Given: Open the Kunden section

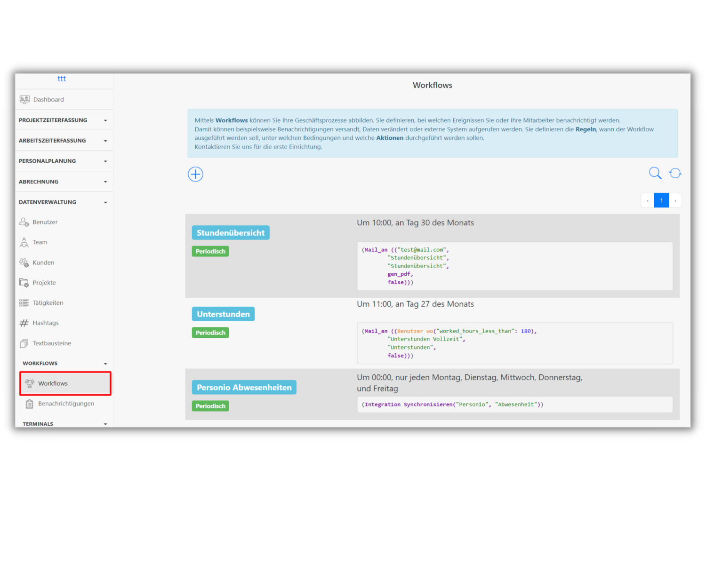Looking at the screenshot, I should tap(43, 262).
